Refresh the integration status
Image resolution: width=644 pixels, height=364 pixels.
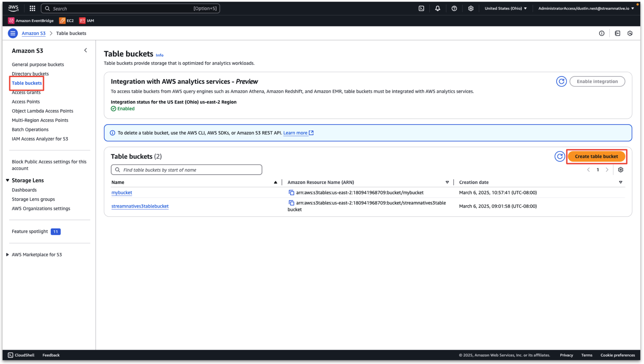[x=561, y=81]
